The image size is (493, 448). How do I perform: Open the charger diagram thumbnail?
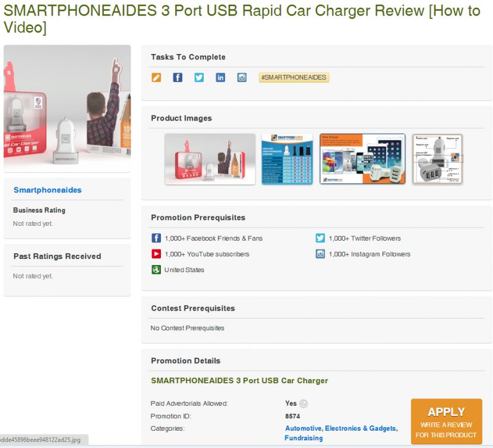(437, 159)
